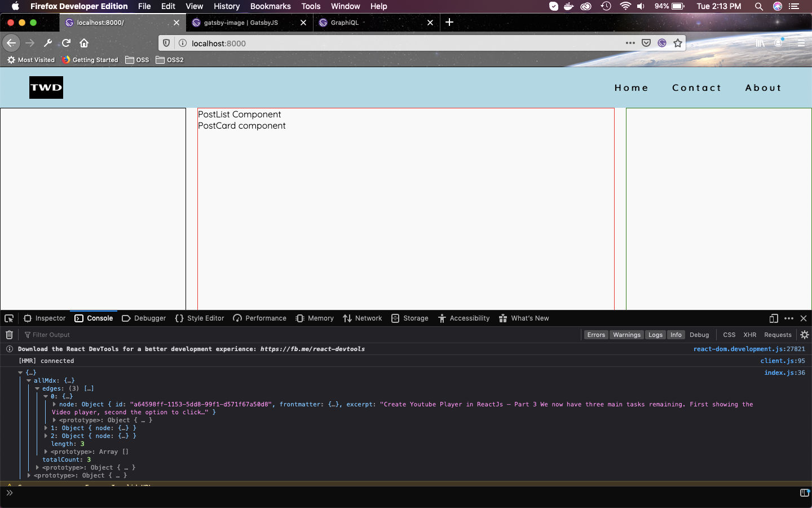Toggle split console editor mode icon
This screenshot has width=812, height=508.
tap(805, 493)
